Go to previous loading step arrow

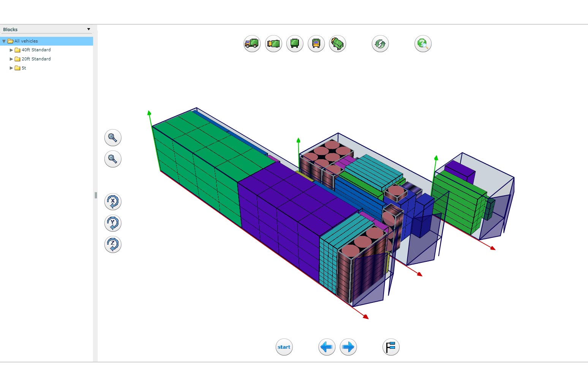click(x=327, y=347)
